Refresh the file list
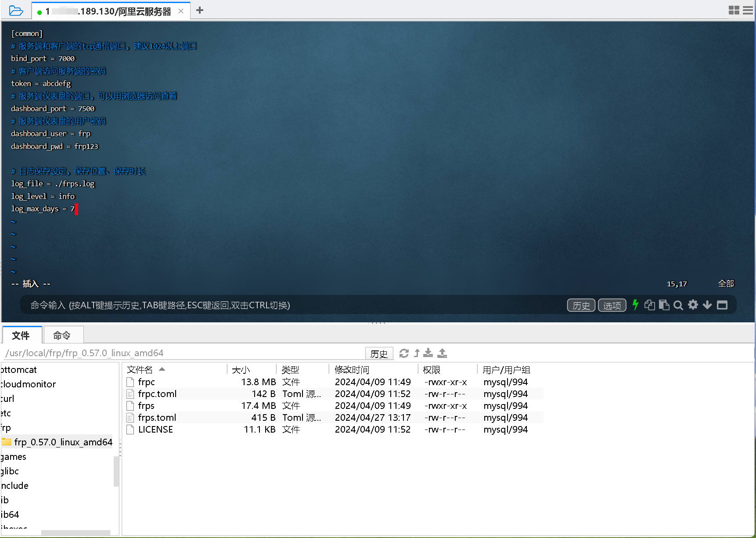 [x=404, y=353]
